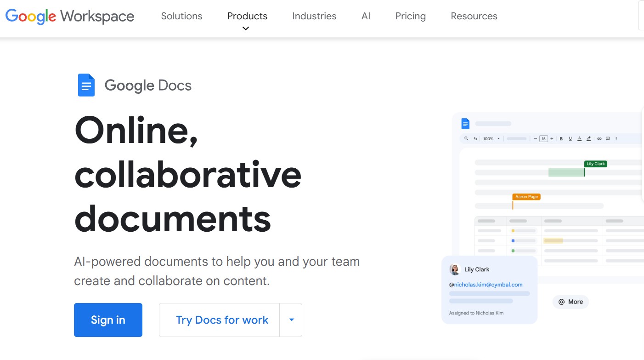Click the Sign in button
This screenshot has height=360, width=644.
pyautogui.click(x=108, y=320)
